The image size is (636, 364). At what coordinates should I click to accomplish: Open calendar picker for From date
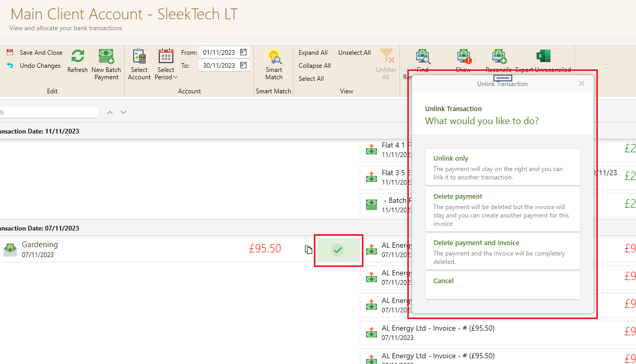[244, 52]
